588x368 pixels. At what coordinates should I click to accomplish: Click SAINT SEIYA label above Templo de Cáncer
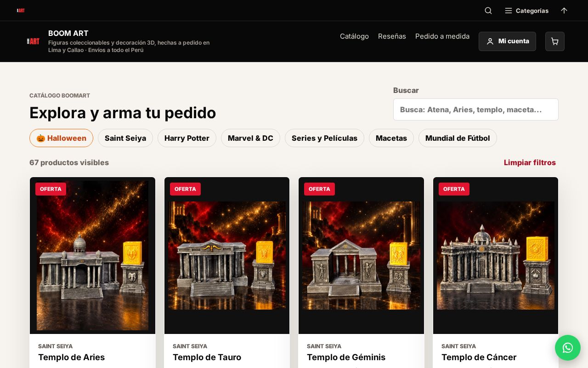[458, 346]
